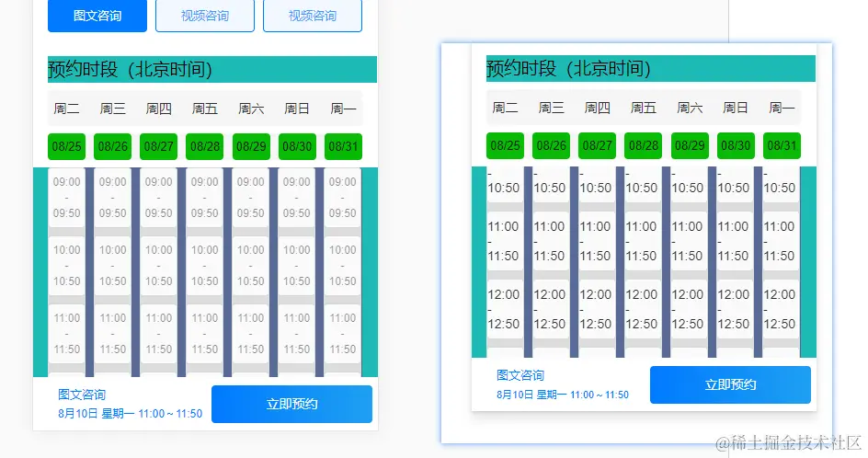
Task: Select date 08/29 in the right panel
Action: pyautogui.click(x=690, y=145)
